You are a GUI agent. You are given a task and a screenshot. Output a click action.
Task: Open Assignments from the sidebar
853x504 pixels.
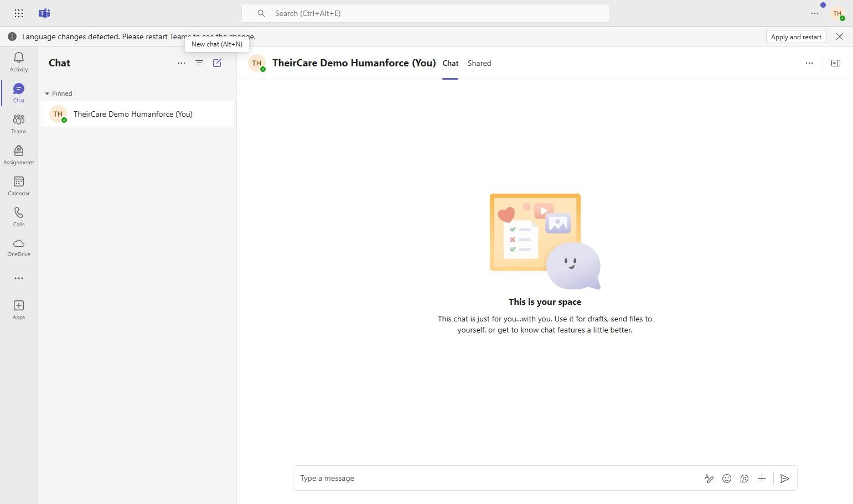pyautogui.click(x=19, y=155)
